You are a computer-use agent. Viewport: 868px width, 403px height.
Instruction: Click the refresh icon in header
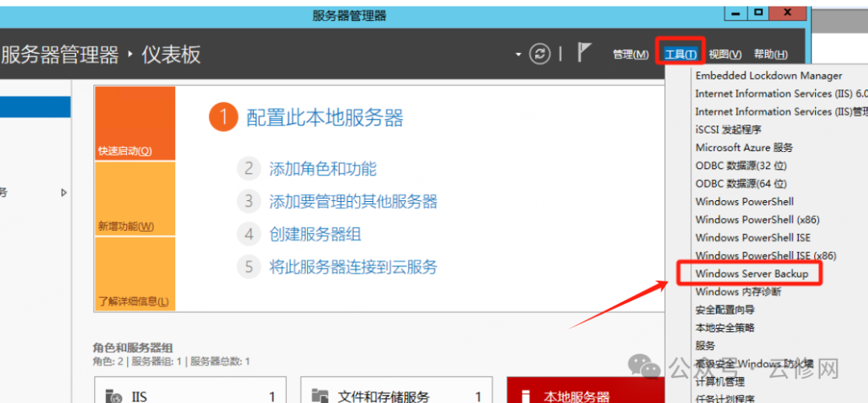click(540, 54)
